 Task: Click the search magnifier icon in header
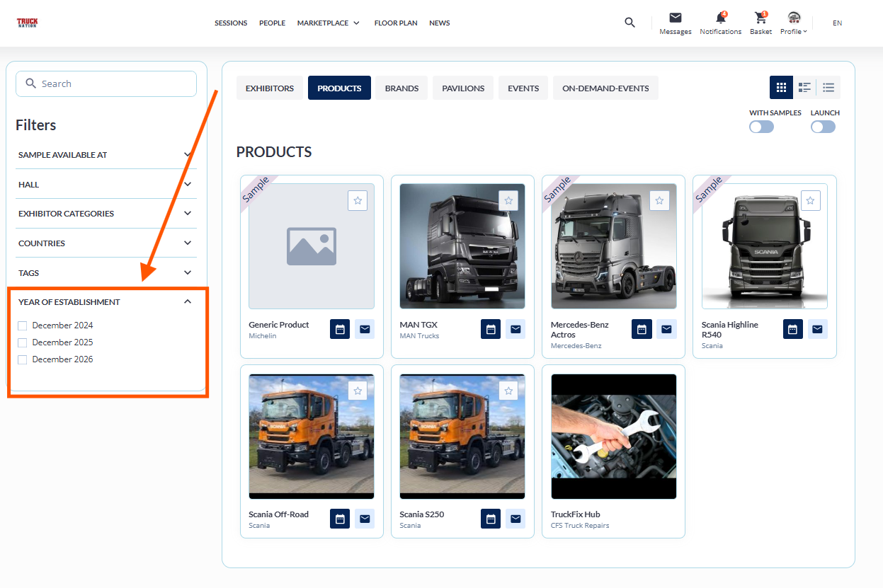tap(630, 23)
